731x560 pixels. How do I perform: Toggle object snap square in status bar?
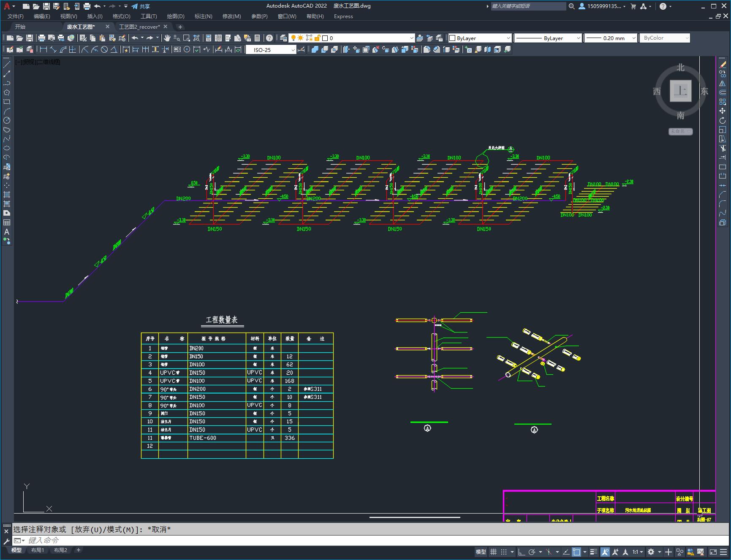tap(576, 552)
